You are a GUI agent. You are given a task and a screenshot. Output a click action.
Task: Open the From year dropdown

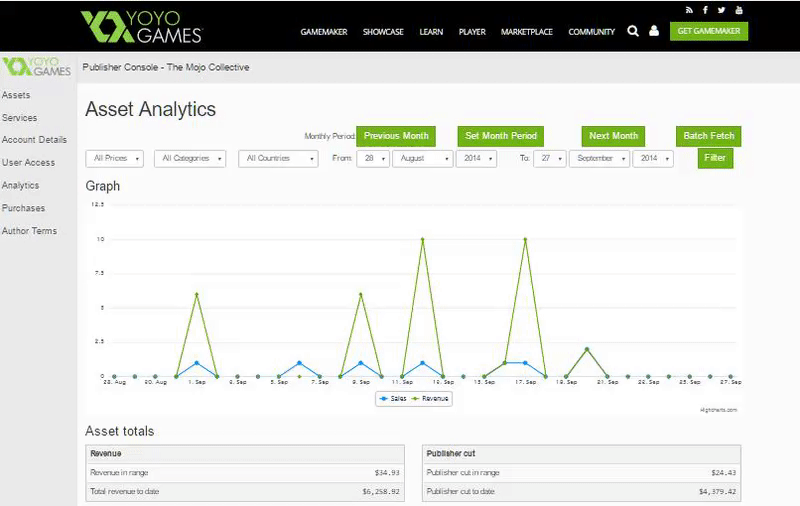click(x=477, y=159)
